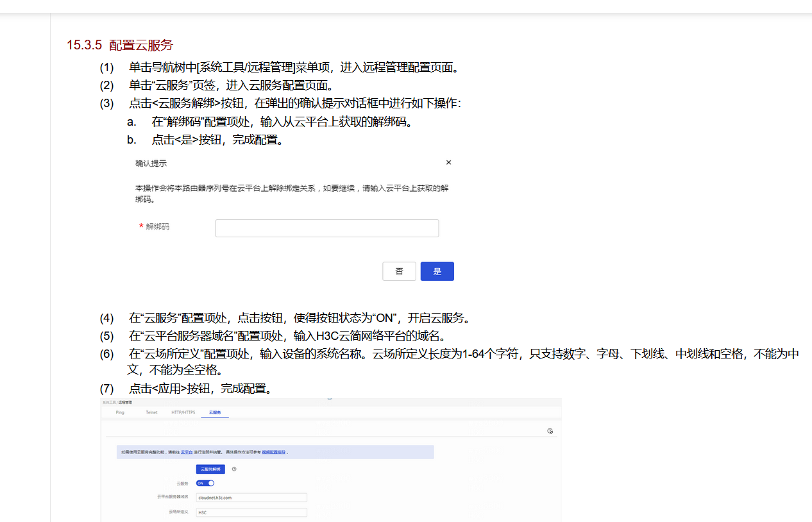Click the 系统工具 / 远程管理 breadcrumb
The image size is (812, 522).
[117, 402]
